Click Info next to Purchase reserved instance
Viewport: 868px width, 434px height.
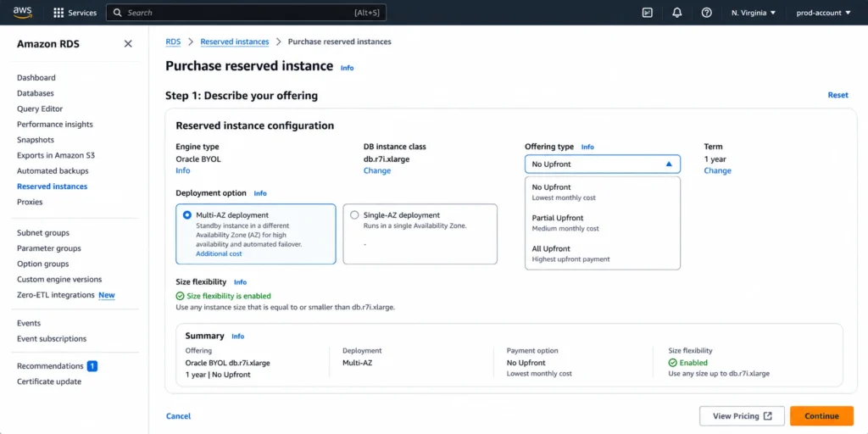347,68
